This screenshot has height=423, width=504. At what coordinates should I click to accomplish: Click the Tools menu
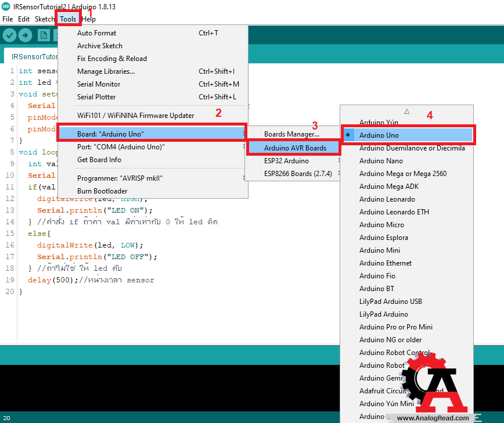(x=68, y=19)
